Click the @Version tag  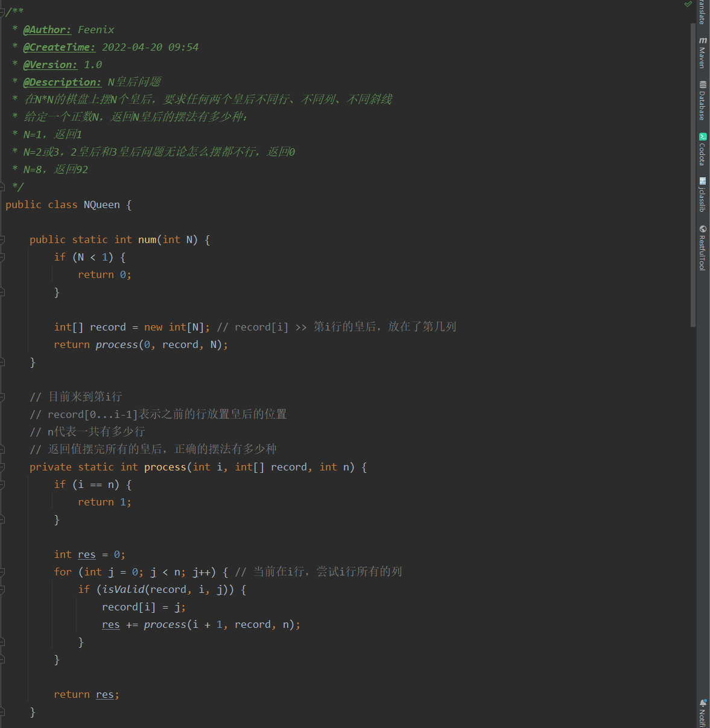[x=50, y=65]
